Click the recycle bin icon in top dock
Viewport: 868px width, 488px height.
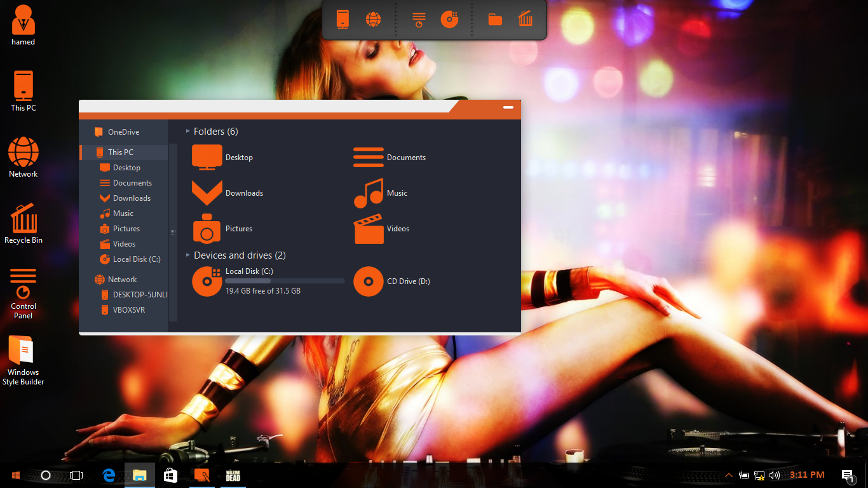(526, 20)
